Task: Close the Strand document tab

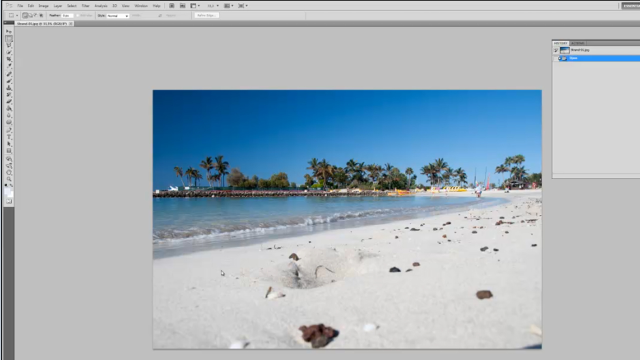Action: (71, 24)
